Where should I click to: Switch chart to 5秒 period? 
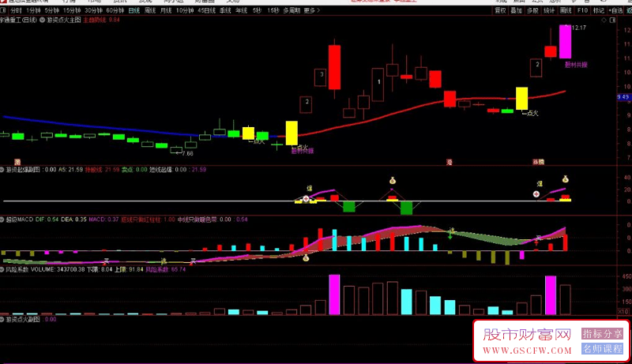point(257,10)
